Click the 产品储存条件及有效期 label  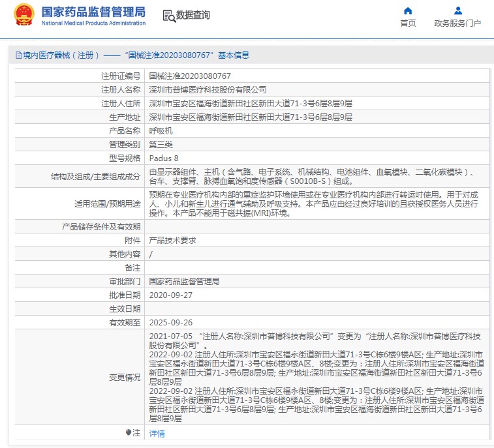tap(101, 227)
